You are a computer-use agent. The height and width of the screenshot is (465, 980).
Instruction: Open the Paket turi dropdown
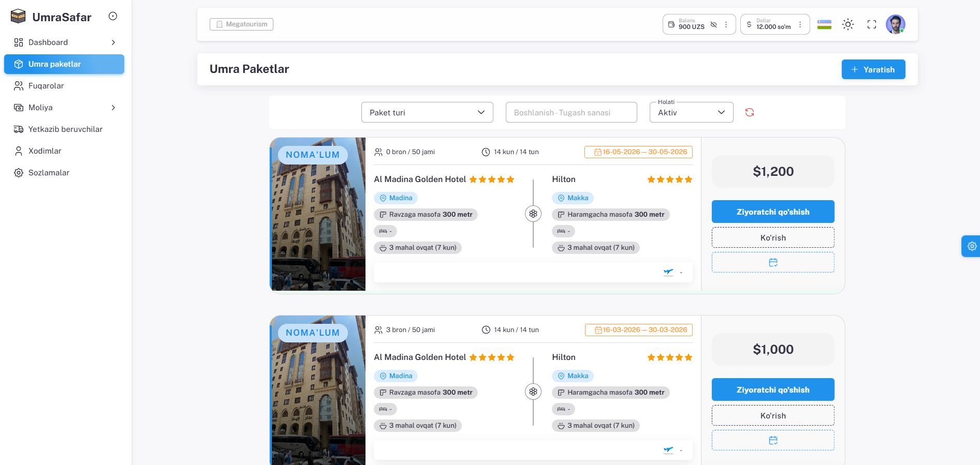[x=427, y=112]
